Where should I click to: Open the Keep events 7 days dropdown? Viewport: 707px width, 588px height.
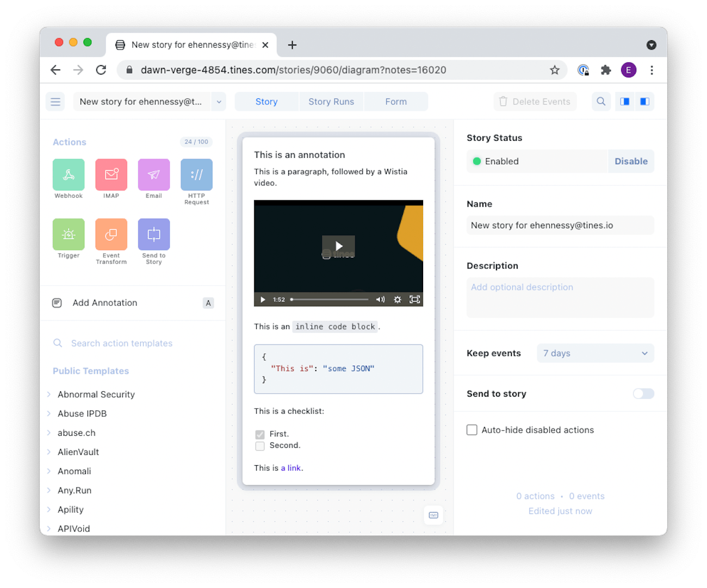[x=596, y=353]
